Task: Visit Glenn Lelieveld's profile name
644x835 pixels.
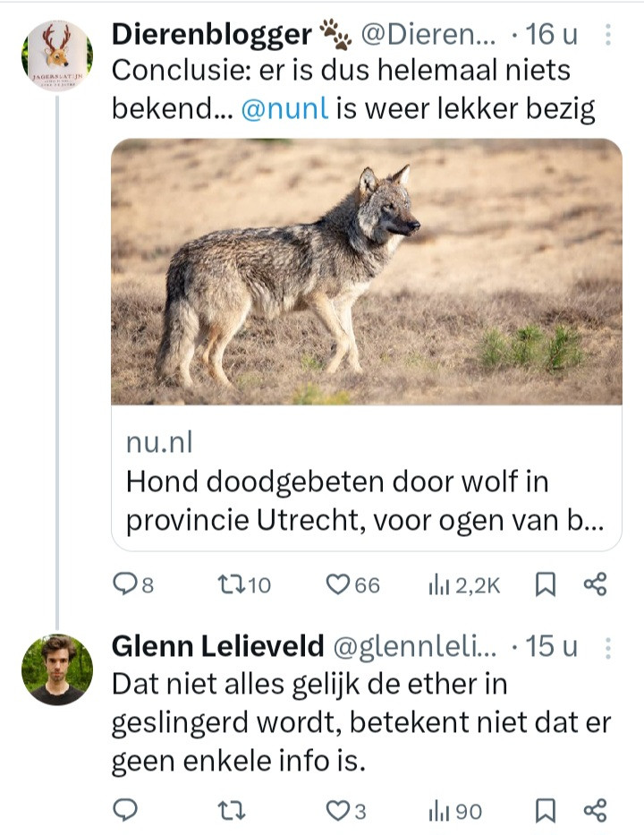Action: pos(217,646)
